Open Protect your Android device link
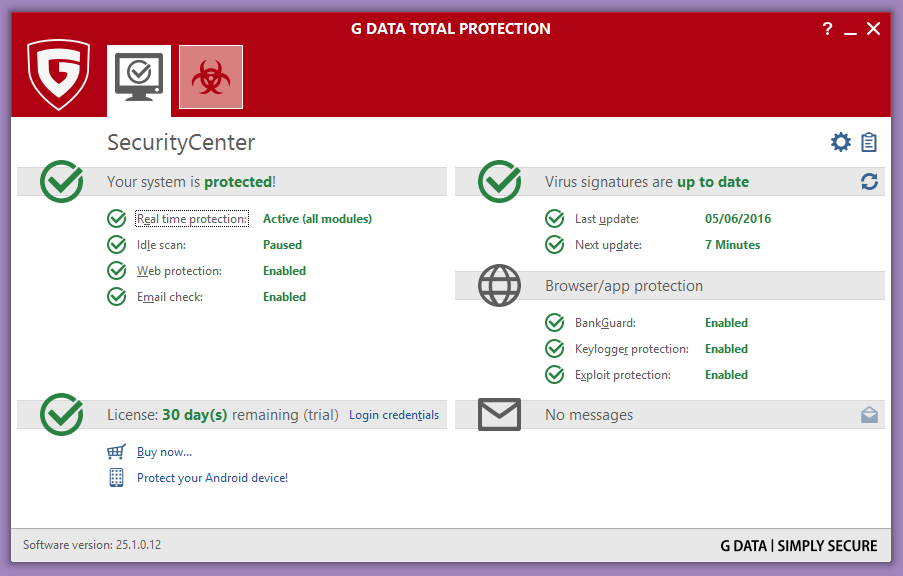Screen dimensions: 903x576 click(212, 478)
